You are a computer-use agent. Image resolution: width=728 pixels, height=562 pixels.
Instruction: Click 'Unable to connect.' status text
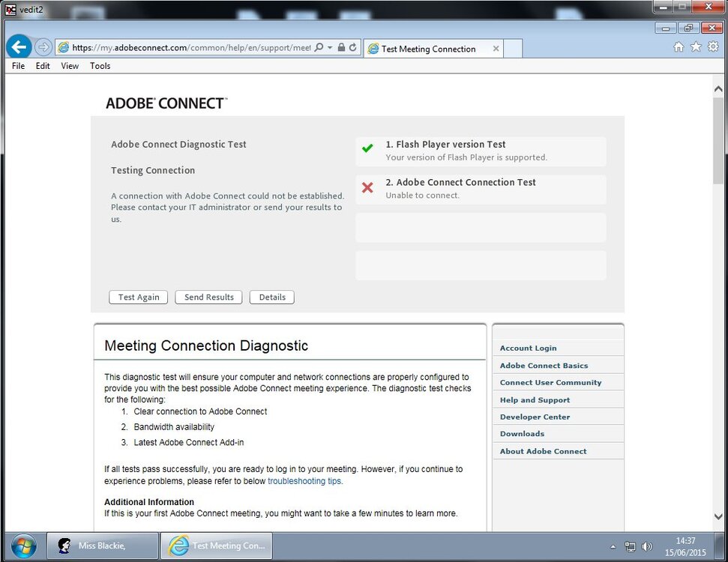tap(423, 196)
